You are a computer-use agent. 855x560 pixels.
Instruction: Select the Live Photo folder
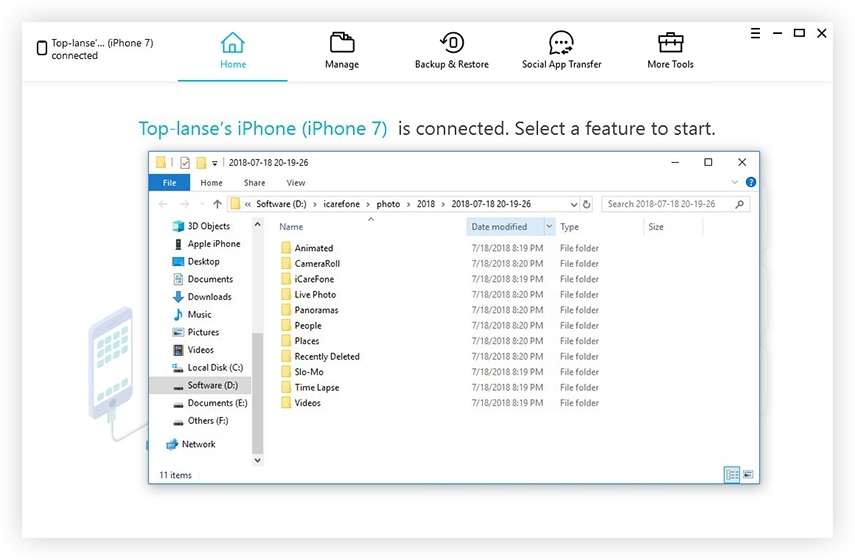coord(309,294)
